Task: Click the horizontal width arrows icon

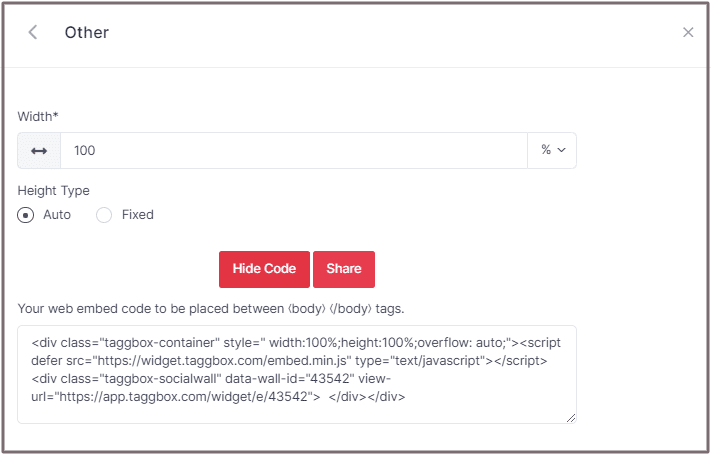Action: [39, 150]
